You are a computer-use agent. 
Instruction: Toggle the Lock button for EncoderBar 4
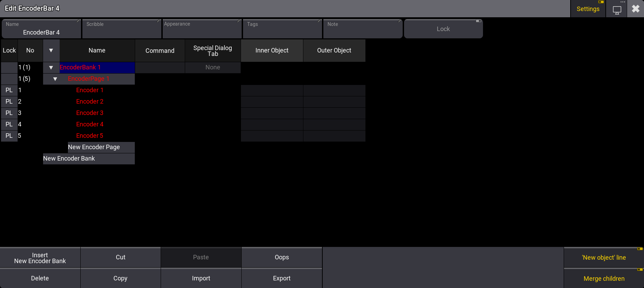point(443,29)
